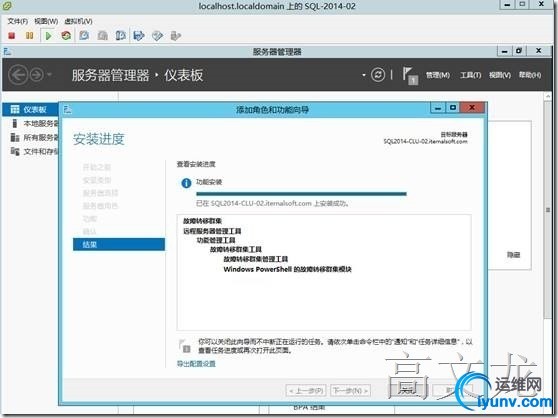This screenshot has width=558, height=418.
Task: Open the 文件(F) menu
Action: [17, 21]
